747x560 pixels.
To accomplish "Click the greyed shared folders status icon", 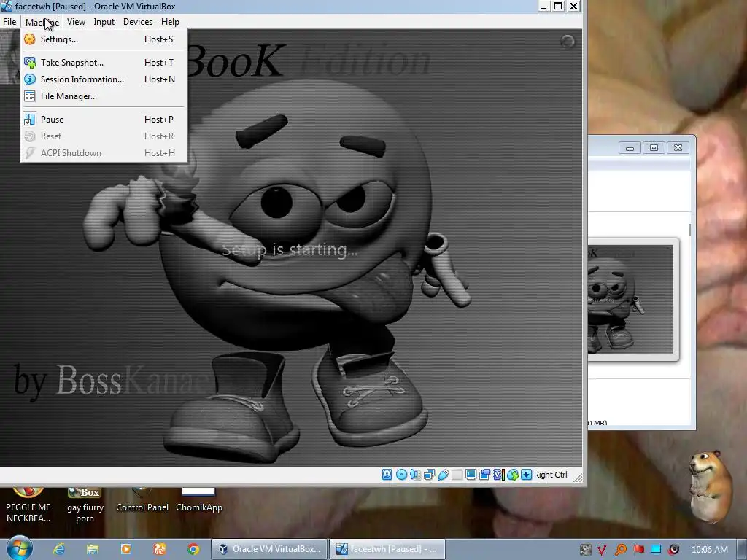I will 457,474.
